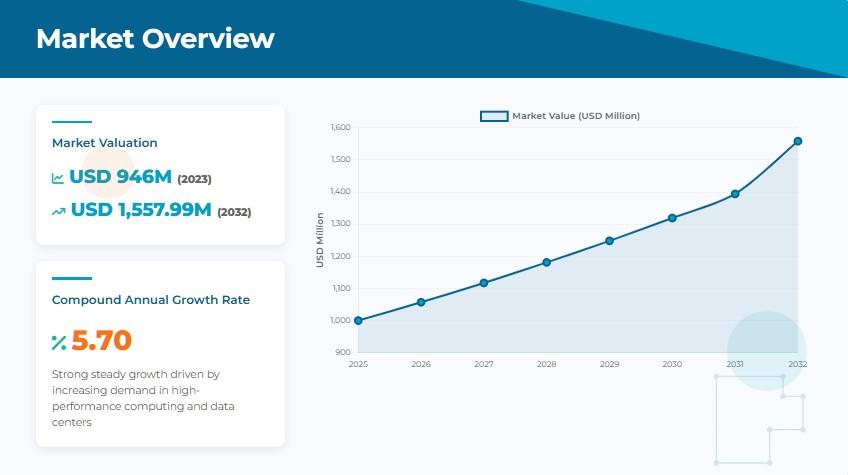Viewport: 848px width, 475px height.
Task: Select the 2025 data point on chart
Action: (358, 320)
